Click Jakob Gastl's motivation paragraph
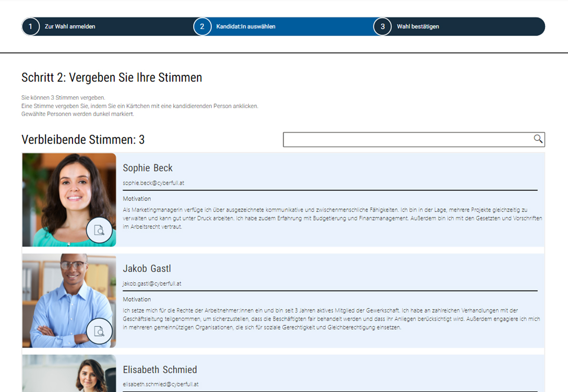This screenshot has width=568, height=392. point(331,319)
